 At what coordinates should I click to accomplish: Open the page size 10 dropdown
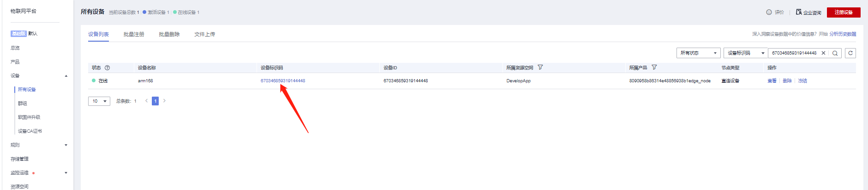[x=99, y=101]
